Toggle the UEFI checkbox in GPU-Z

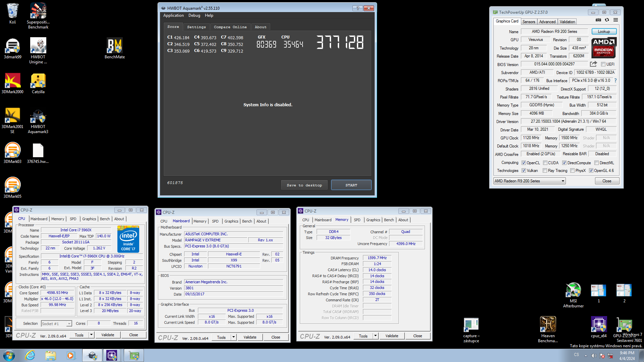pyautogui.click(x=603, y=64)
